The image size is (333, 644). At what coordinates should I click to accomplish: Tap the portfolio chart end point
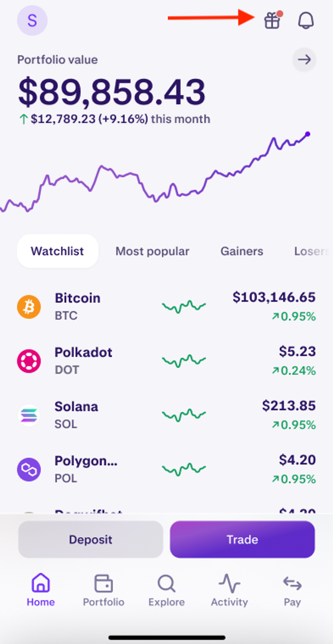308,134
